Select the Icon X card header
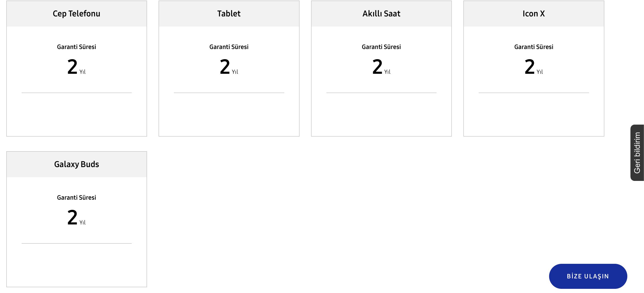The width and height of the screenshot is (644, 293). (x=533, y=14)
